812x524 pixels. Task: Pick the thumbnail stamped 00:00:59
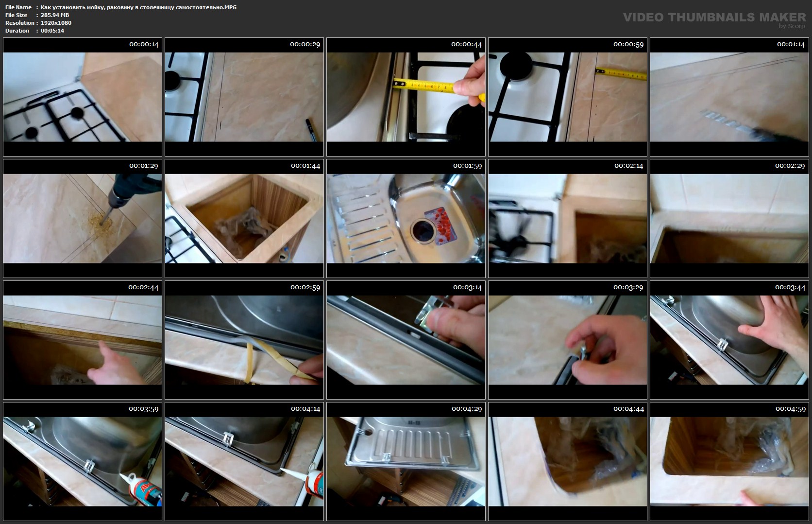[x=568, y=97]
